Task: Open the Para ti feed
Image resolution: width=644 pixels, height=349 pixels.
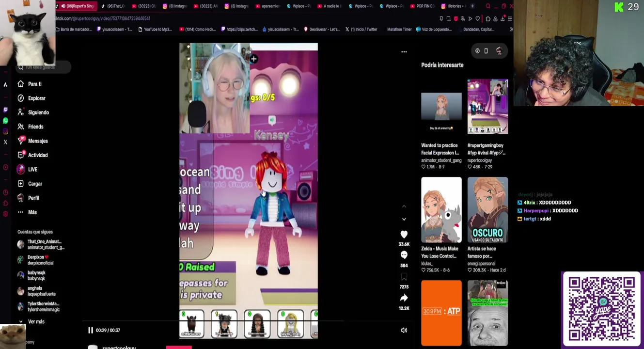Action: 30,84
